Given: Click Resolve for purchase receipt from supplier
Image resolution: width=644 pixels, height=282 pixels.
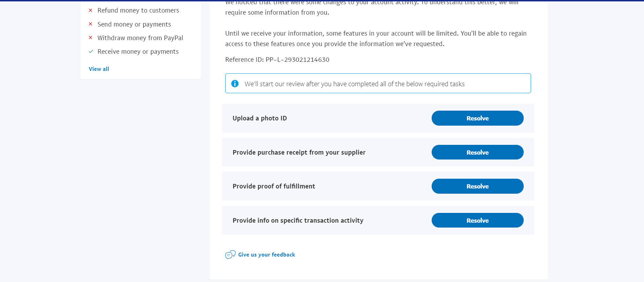Looking at the screenshot, I should tap(477, 153).
